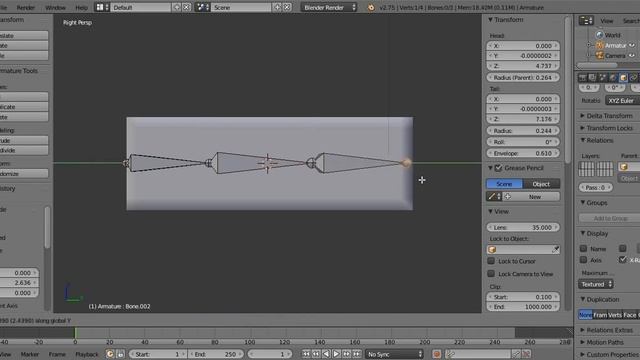Expand the Motion Paths panel
The image size is (640, 360).
583,342
